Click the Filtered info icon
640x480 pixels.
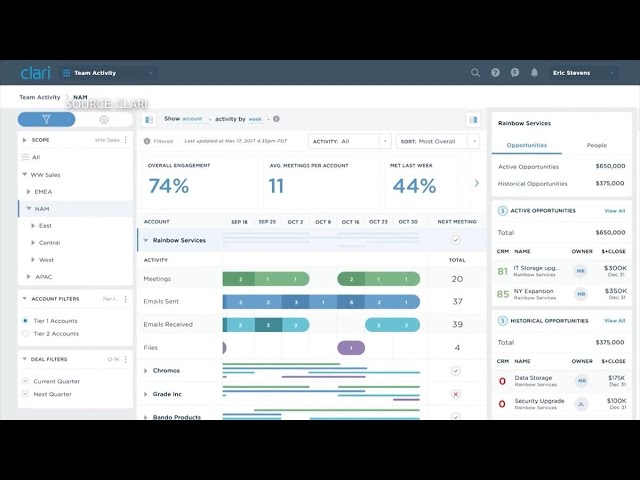147,141
